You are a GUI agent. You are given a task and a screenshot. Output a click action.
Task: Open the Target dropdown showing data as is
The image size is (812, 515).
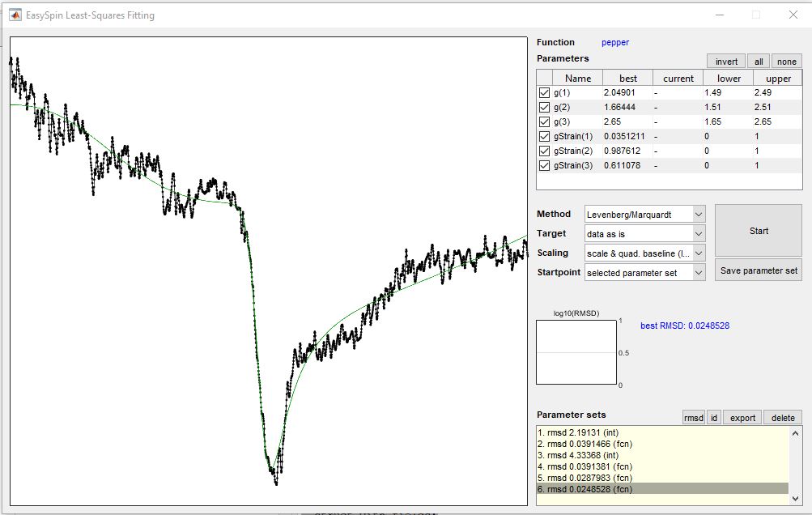644,234
